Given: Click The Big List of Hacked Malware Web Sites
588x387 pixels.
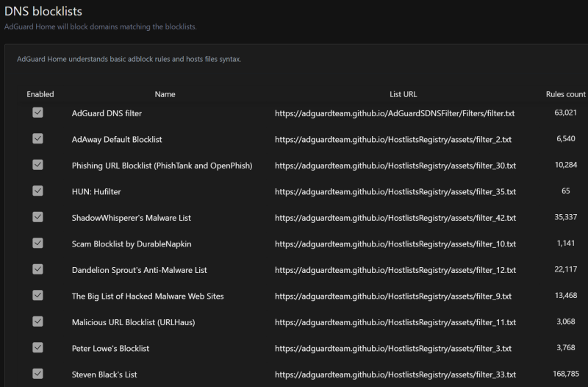Looking at the screenshot, I should (x=148, y=297).
